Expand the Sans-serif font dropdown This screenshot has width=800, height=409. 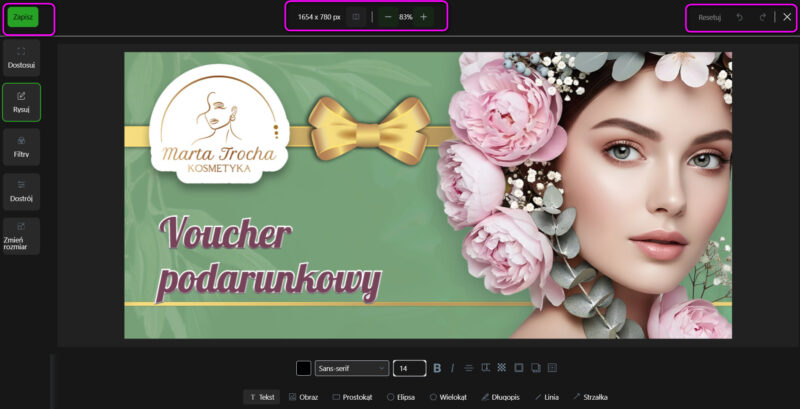[351, 368]
